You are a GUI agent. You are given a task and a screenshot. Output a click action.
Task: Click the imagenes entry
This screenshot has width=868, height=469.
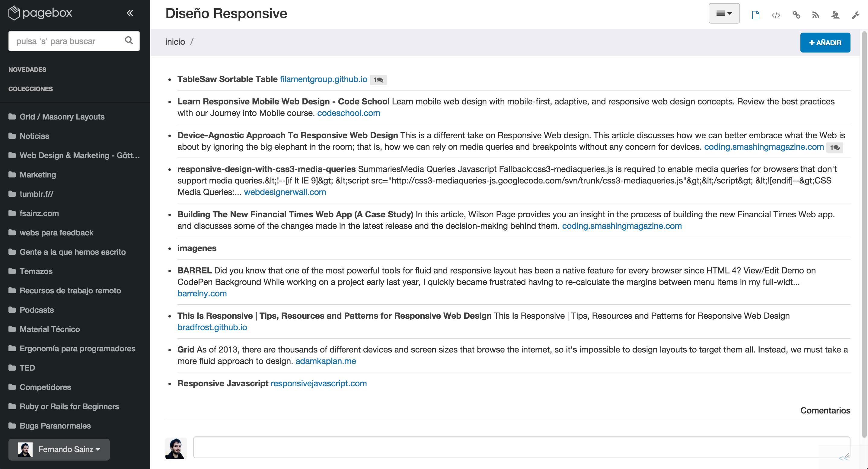pos(197,248)
